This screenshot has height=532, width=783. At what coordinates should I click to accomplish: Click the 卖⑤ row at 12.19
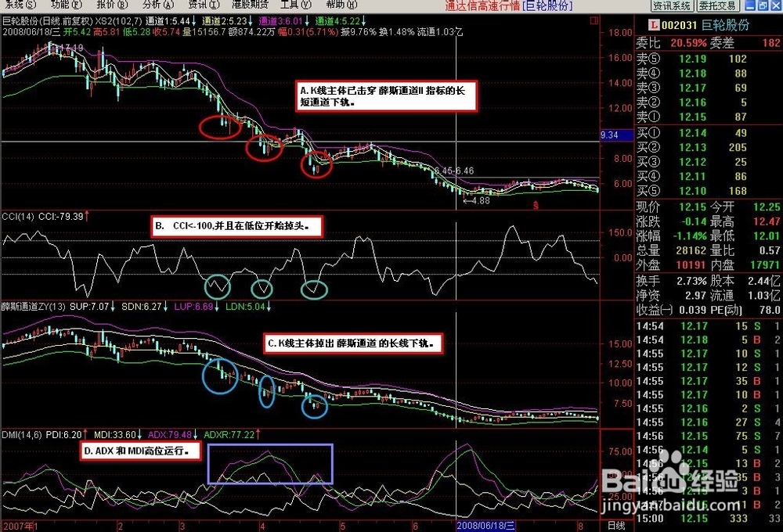pyautogui.click(x=709, y=59)
